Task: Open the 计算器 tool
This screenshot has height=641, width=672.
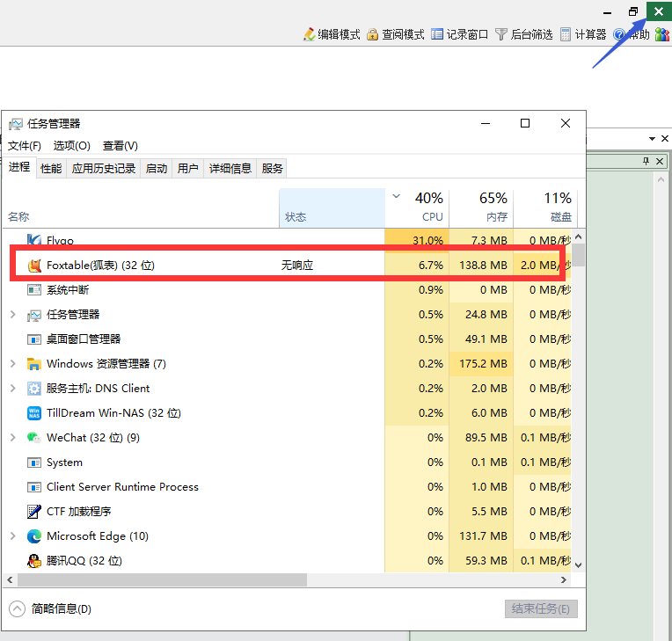Action: tap(583, 34)
